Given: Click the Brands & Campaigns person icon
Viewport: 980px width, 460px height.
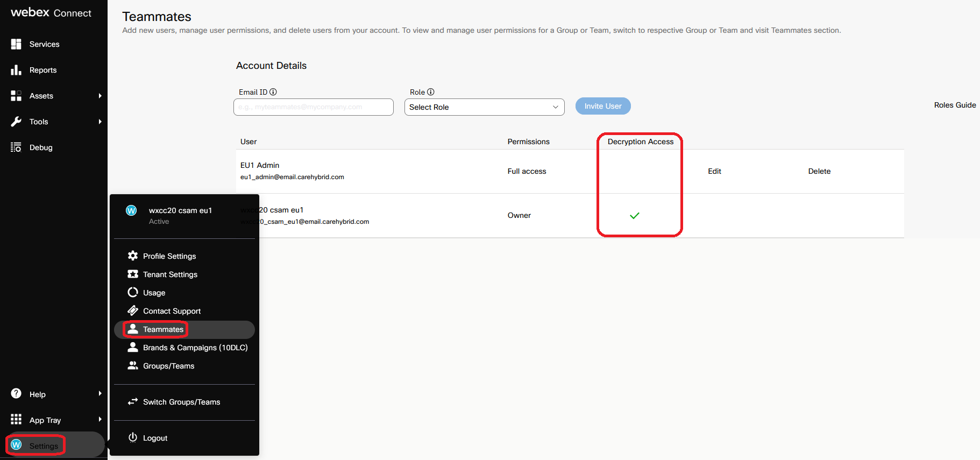Looking at the screenshot, I should coord(133,347).
